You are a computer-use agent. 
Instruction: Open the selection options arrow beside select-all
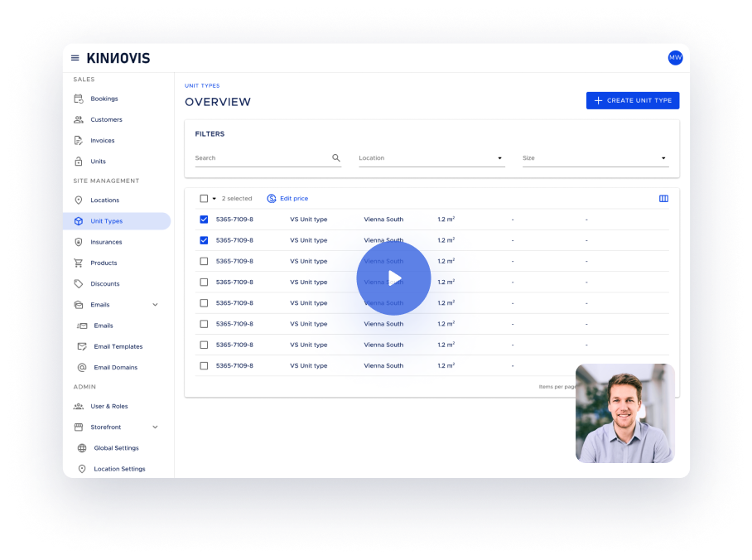(x=215, y=199)
